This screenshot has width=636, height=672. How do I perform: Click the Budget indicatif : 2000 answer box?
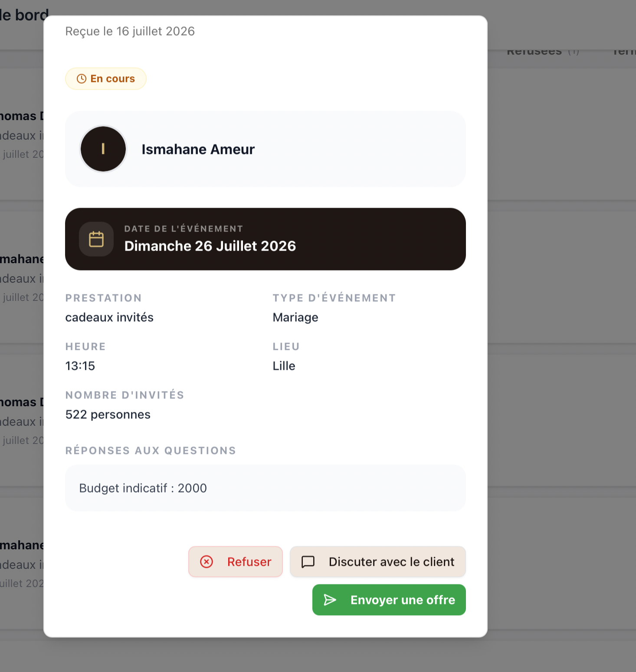[x=266, y=488]
